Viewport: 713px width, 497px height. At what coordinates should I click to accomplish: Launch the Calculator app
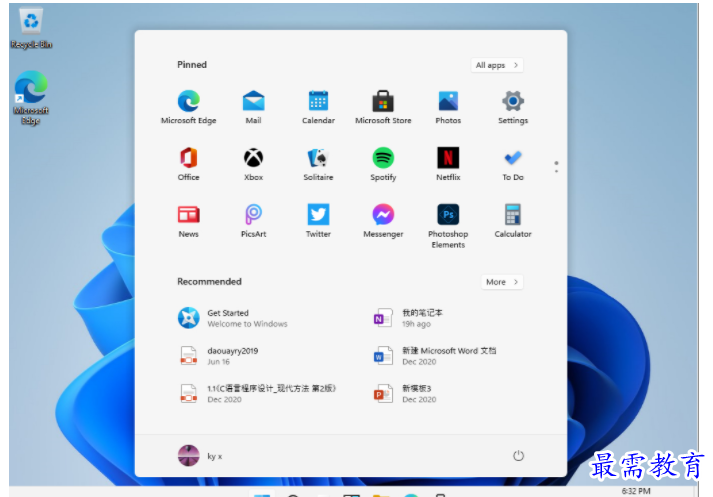[513, 221]
